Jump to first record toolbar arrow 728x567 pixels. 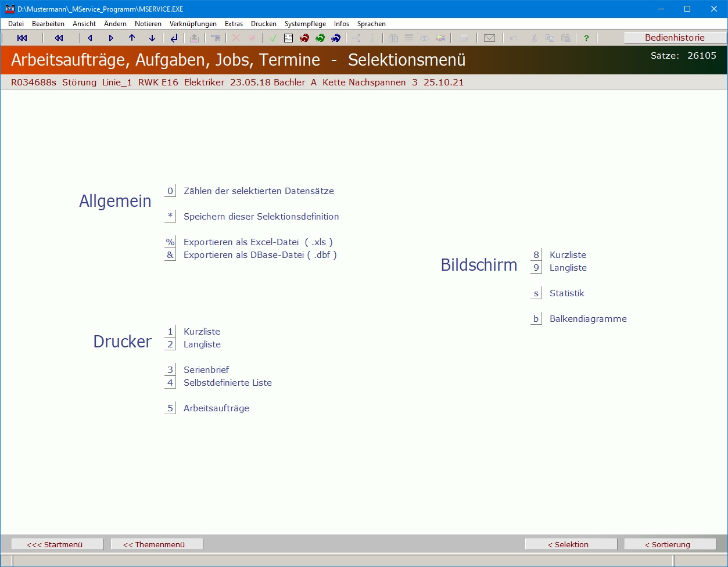point(22,38)
